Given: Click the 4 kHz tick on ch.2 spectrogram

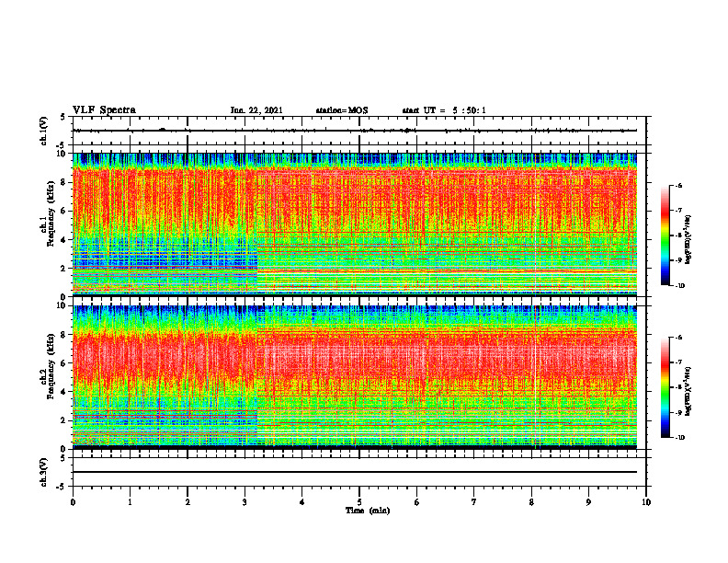Looking at the screenshot, I should click(x=63, y=392).
